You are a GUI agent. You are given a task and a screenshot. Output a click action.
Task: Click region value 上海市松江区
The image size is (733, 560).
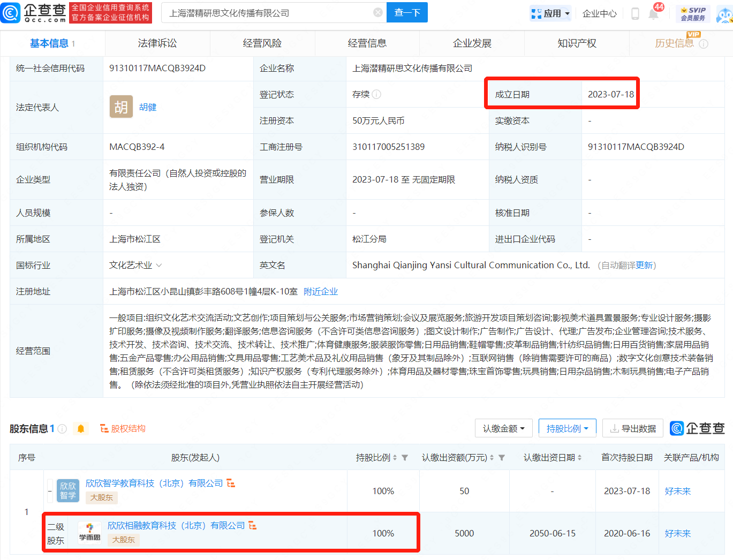(135, 239)
